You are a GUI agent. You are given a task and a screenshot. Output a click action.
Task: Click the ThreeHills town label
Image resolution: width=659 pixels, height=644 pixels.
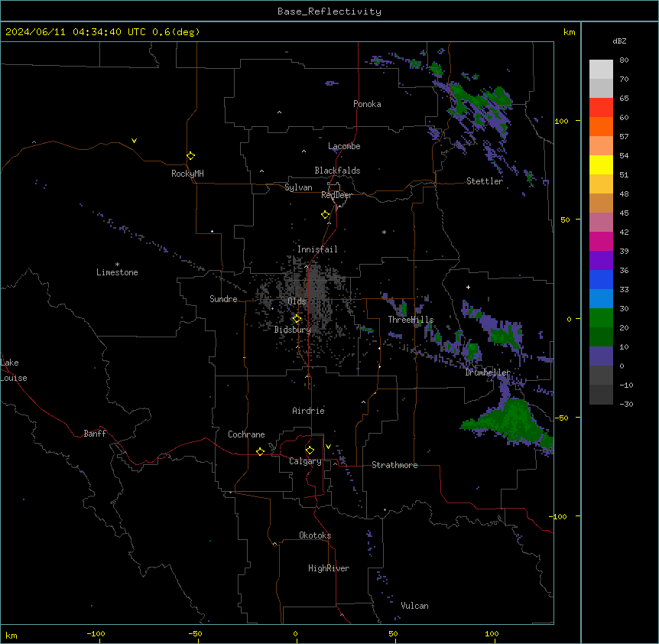click(411, 320)
